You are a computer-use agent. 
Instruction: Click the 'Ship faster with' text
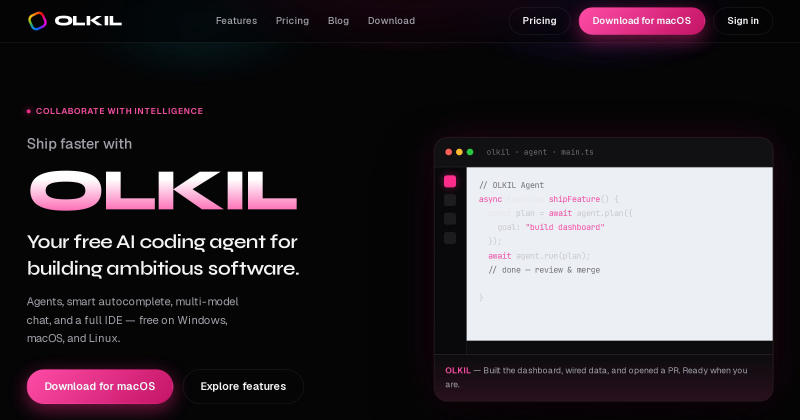[80, 144]
